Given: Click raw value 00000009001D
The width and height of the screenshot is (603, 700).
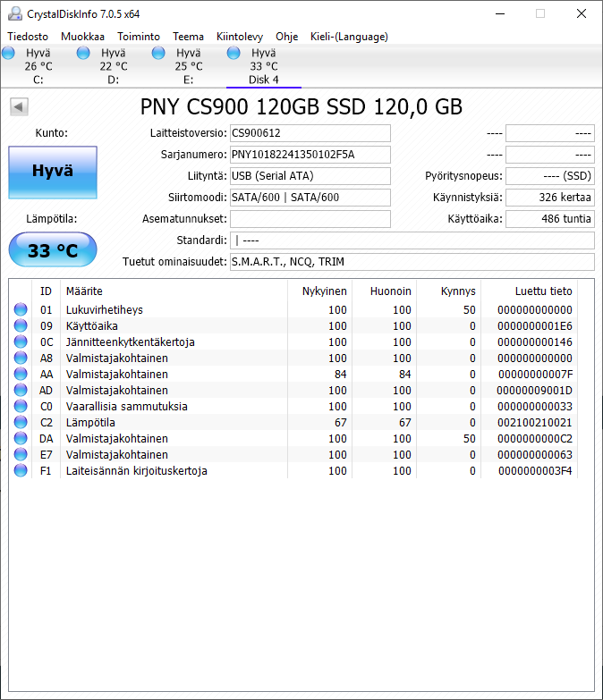Looking at the screenshot, I should click(x=535, y=390).
